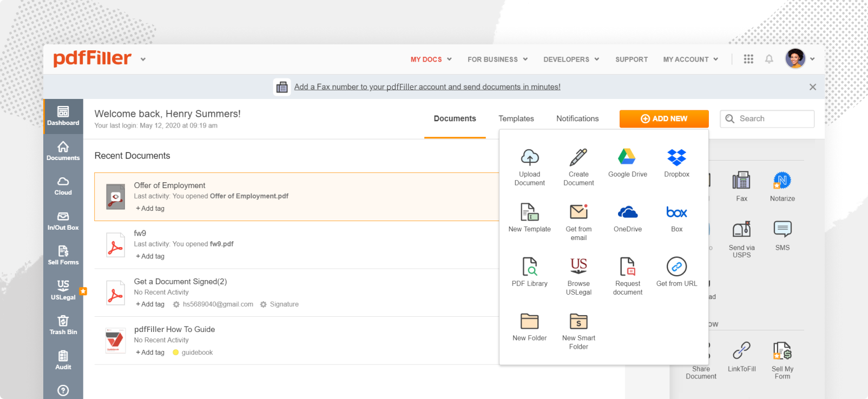Select Get from URL option

676,272
